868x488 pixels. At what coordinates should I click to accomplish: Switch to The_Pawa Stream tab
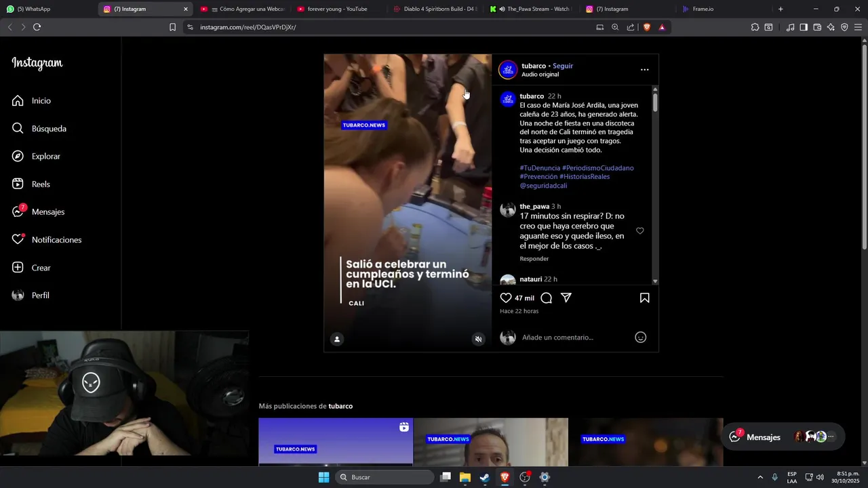click(x=532, y=9)
